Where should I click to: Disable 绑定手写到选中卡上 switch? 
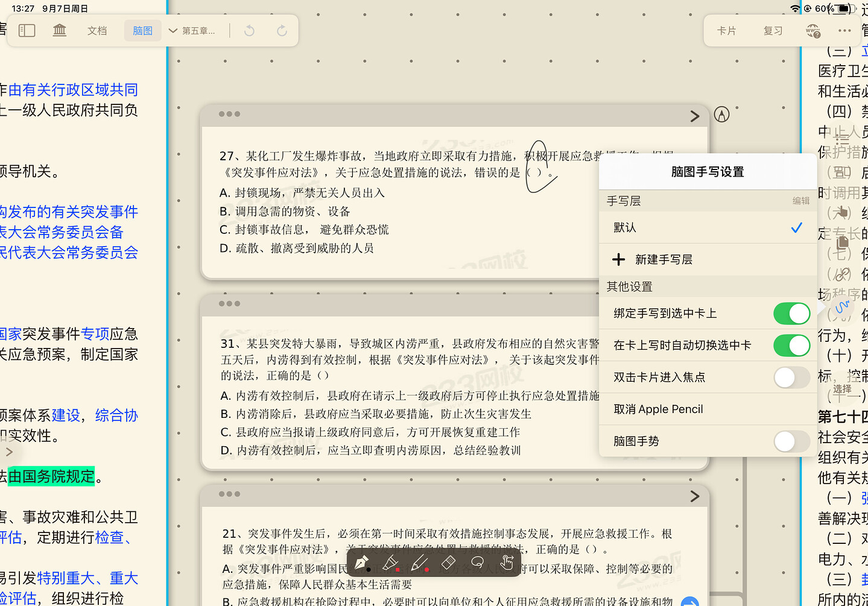click(791, 314)
